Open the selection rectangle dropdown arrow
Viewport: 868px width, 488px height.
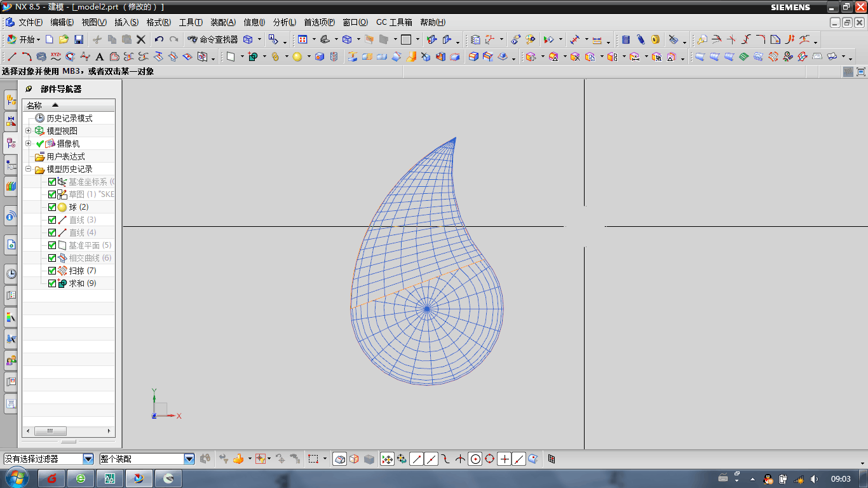pos(325,459)
